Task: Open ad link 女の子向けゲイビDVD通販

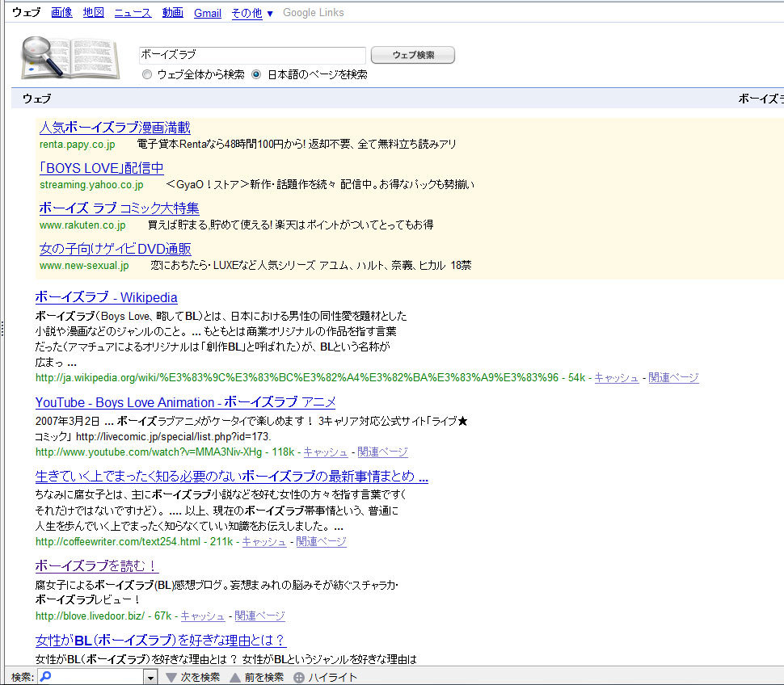Action: click(x=116, y=248)
